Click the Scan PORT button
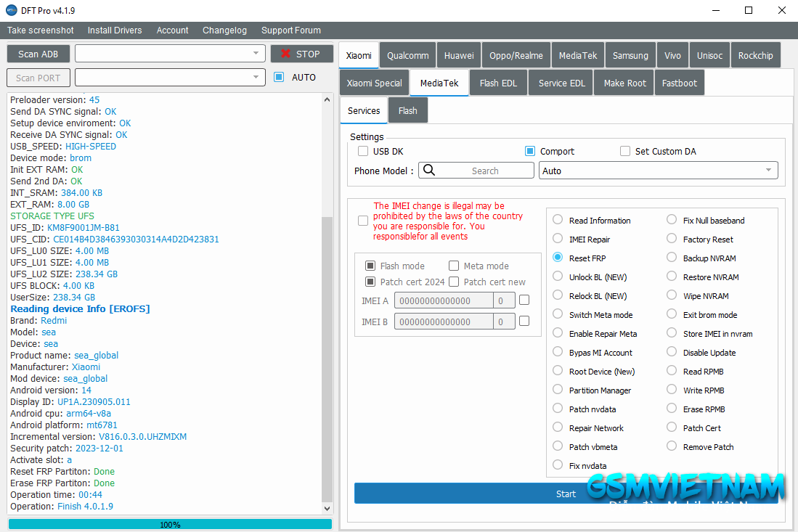 [x=38, y=78]
